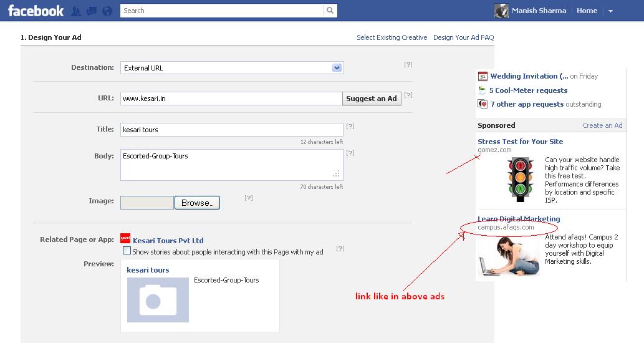Go to Home in top bar
This screenshot has width=644, height=343.
point(587,11)
